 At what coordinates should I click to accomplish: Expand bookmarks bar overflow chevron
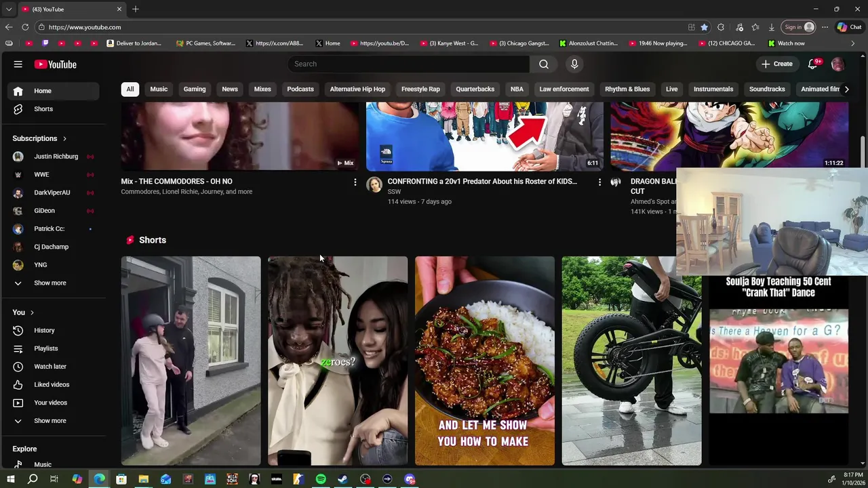pos(853,43)
